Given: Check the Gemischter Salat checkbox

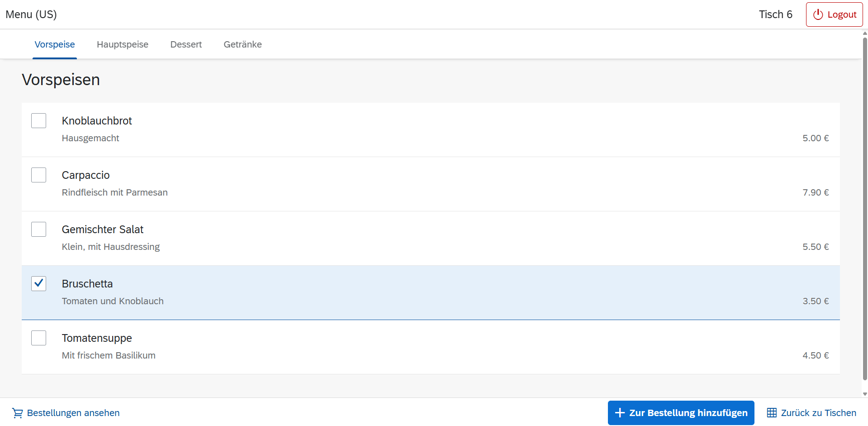Looking at the screenshot, I should [39, 230].
